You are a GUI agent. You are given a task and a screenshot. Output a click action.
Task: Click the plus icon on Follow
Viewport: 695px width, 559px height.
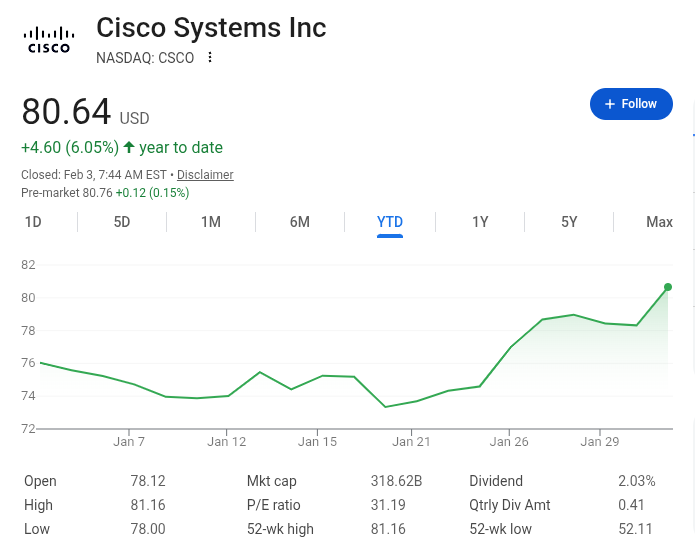[x=609, y=104]
